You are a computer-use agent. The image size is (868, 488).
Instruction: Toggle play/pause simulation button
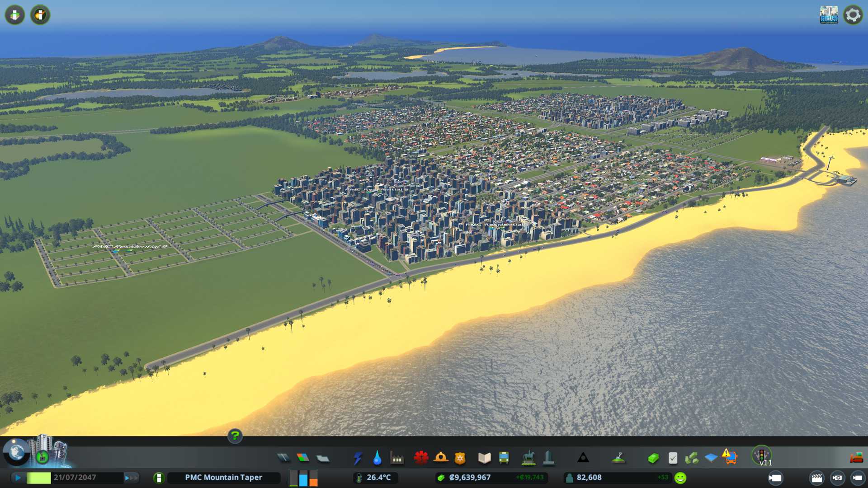pos(18,478)
